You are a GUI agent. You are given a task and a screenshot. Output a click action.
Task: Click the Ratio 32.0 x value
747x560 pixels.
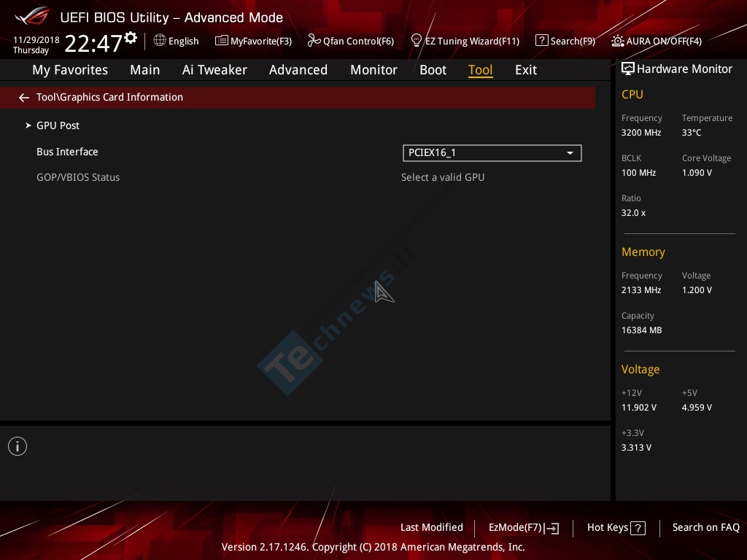pyautogui.click(x=633, y=213)
